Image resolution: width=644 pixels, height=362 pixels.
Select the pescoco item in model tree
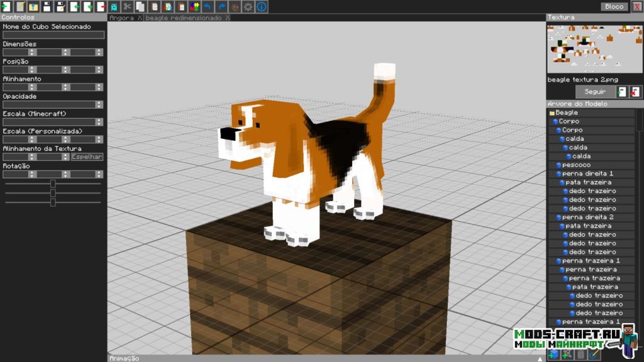click(576, 165)
